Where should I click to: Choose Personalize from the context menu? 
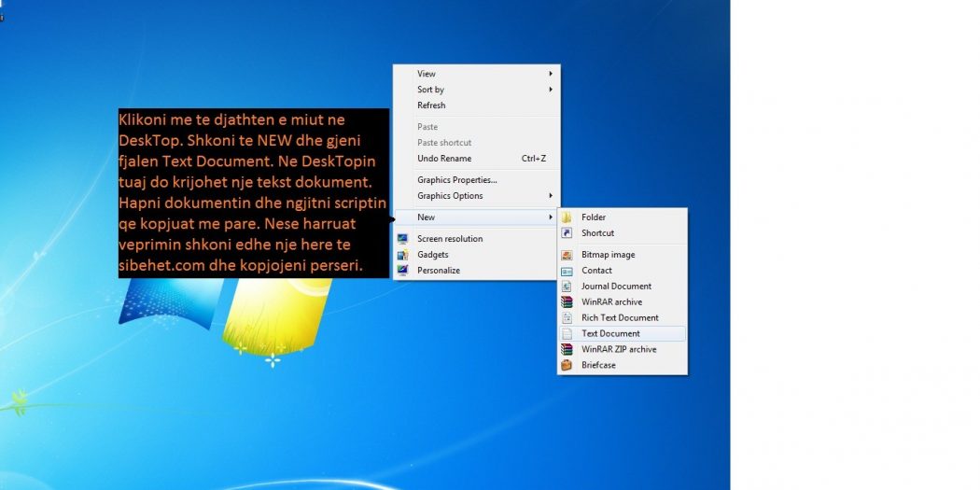coord(476,270)
